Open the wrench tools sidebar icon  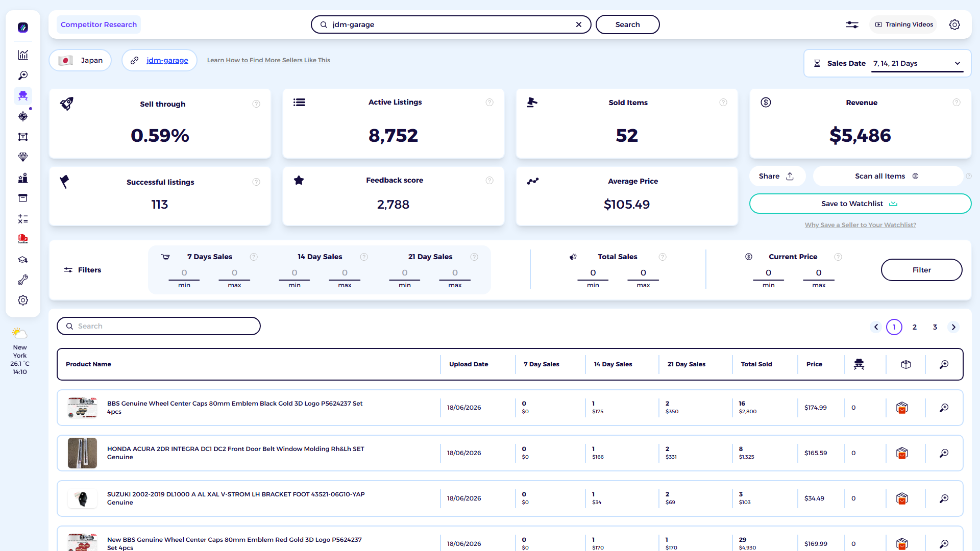tap(23, 280)
